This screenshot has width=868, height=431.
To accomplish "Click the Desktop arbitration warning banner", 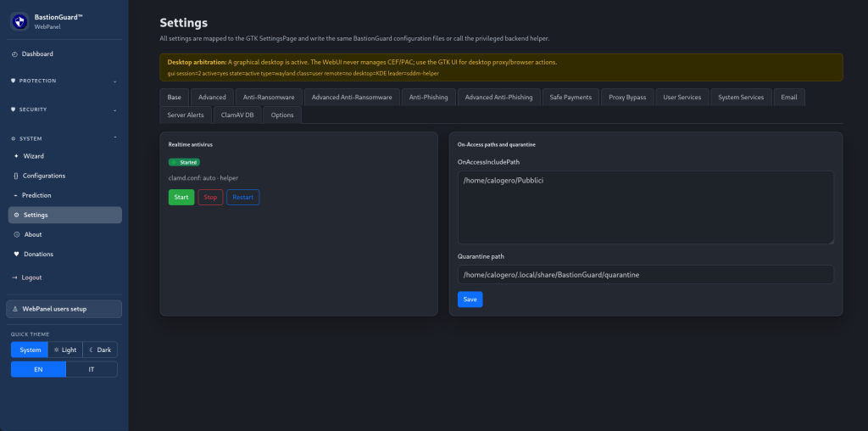I will pyautogui.click(x=501, y=68).
